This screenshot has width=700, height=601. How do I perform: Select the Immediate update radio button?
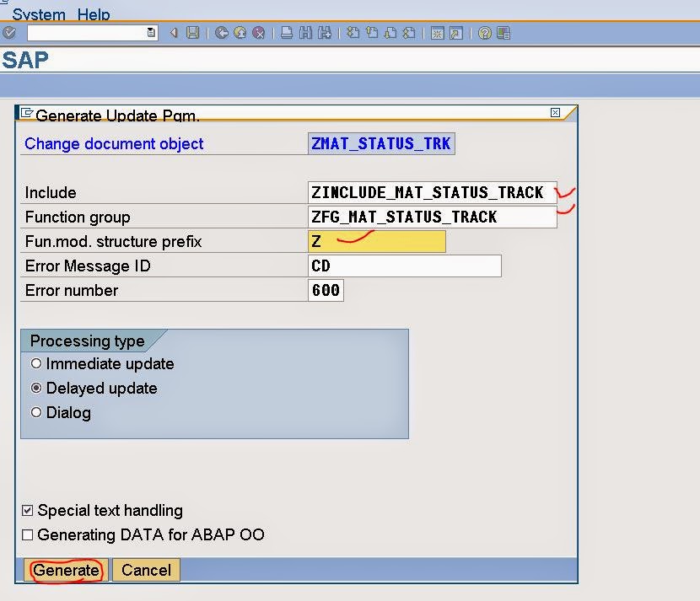[36, 364]
